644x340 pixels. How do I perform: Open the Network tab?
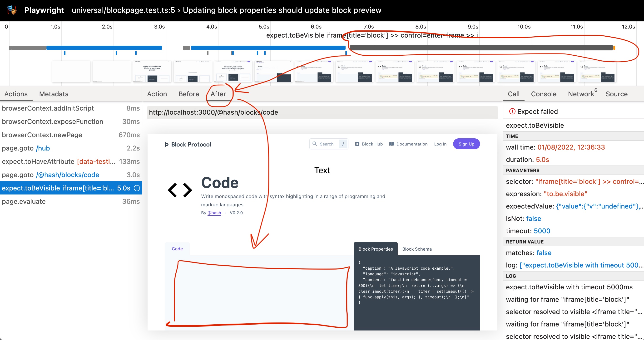pos(580,94)
